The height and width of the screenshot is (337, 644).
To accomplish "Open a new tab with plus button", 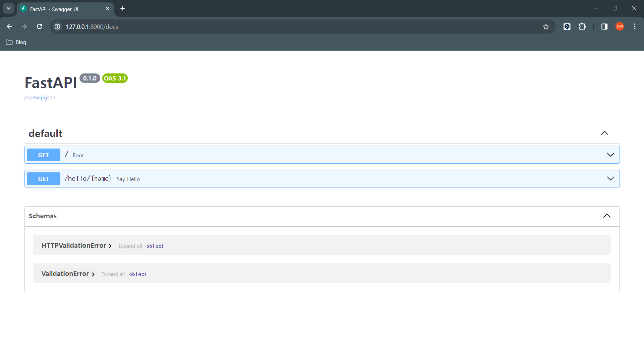I will click(x=123, y=8).
